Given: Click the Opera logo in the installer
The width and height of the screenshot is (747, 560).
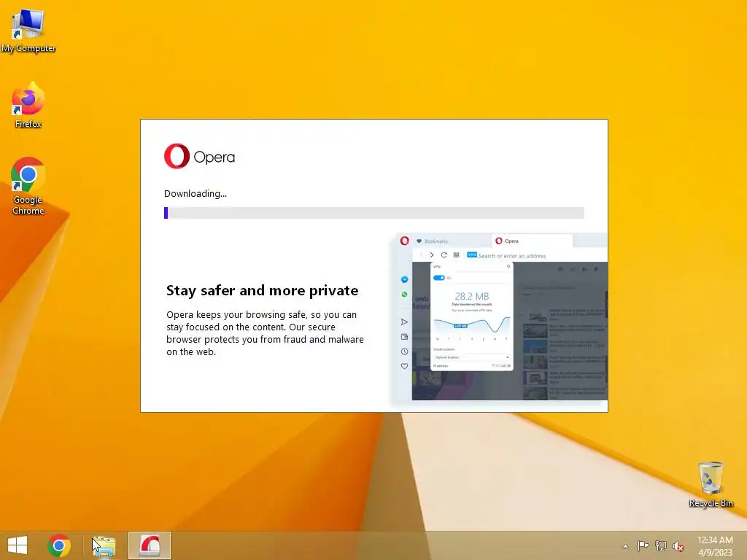Looking at the screenshot, I should tap(200, 156).
